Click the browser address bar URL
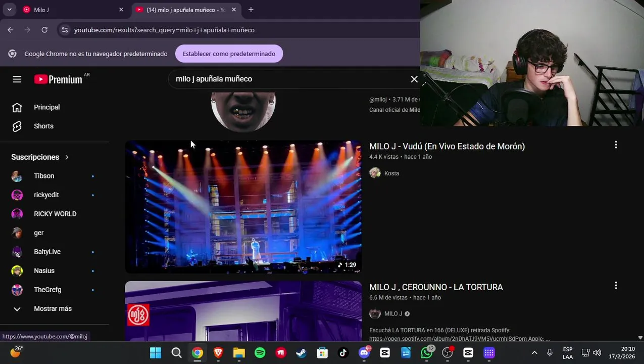Screen dimensions: 644x364 [164, 30]
